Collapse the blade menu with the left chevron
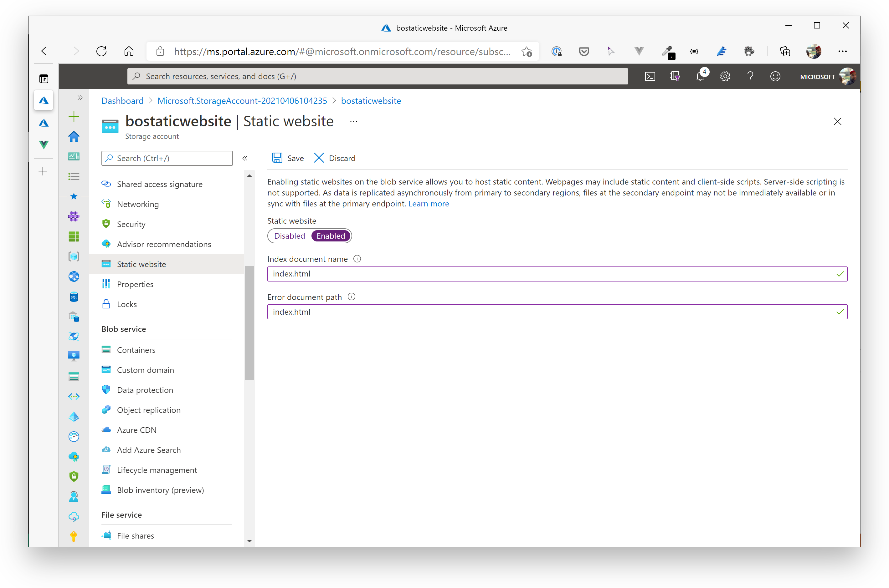This screenshot has width=889, height=588. click(245, 158)
